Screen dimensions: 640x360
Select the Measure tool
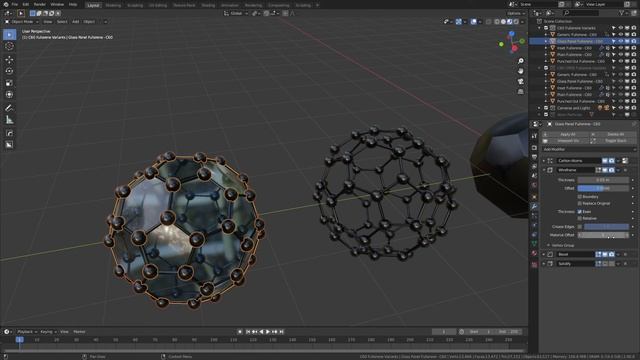(x=9, y=120)
